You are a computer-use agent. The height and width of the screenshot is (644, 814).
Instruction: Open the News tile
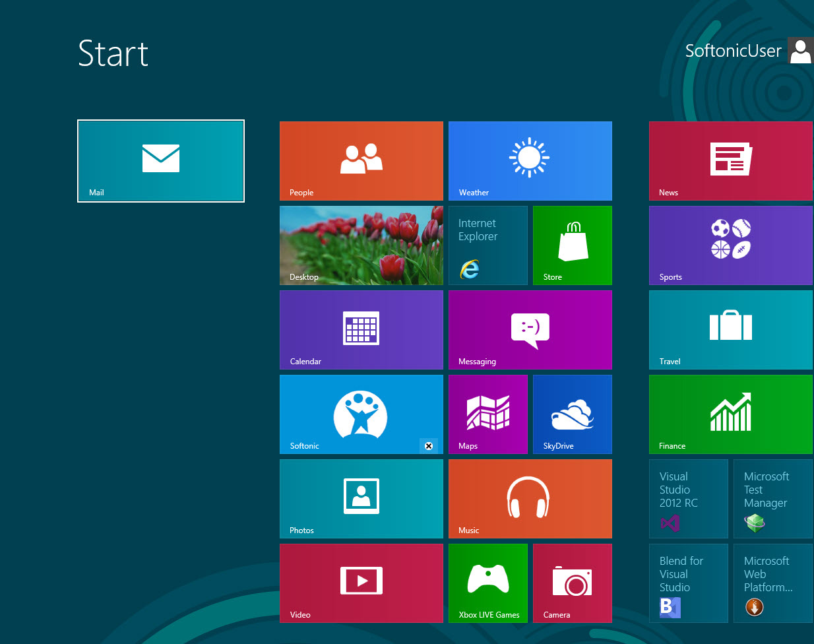(x=731, y=161)
